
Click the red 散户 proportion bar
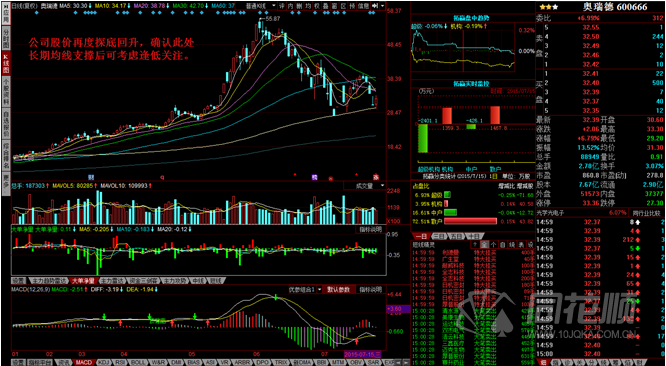tap(470, 221)
